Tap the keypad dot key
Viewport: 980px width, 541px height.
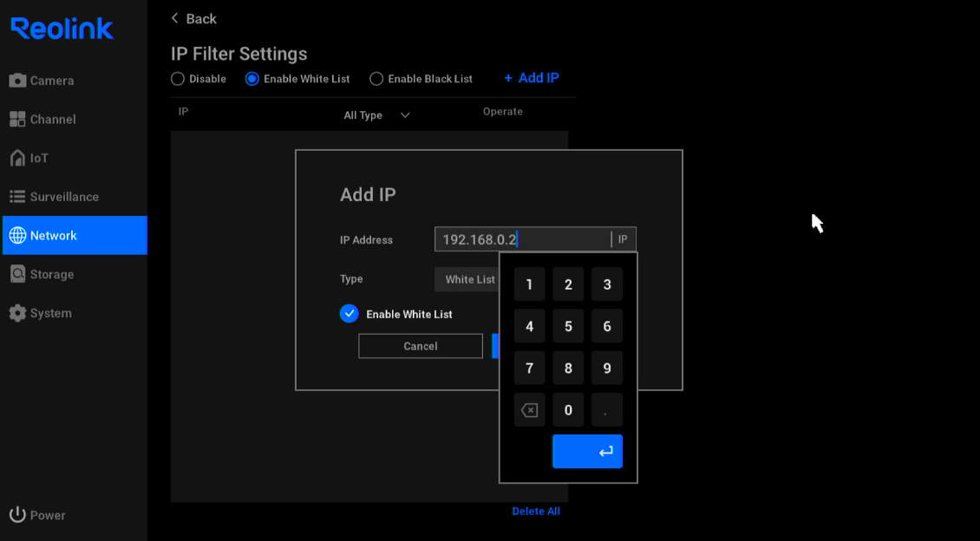(x=607, y=410)
